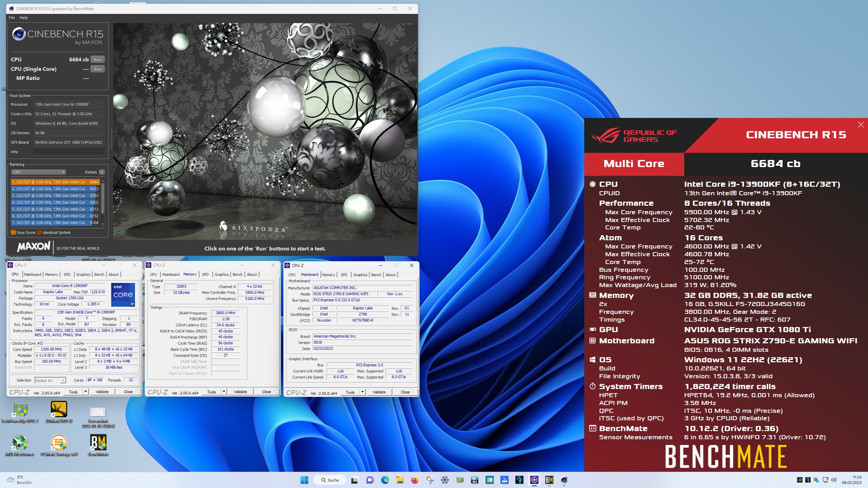
Task: Expand Tools dropdown arrow in CPU-Z CPU window
Action: [x=85, y=392]
